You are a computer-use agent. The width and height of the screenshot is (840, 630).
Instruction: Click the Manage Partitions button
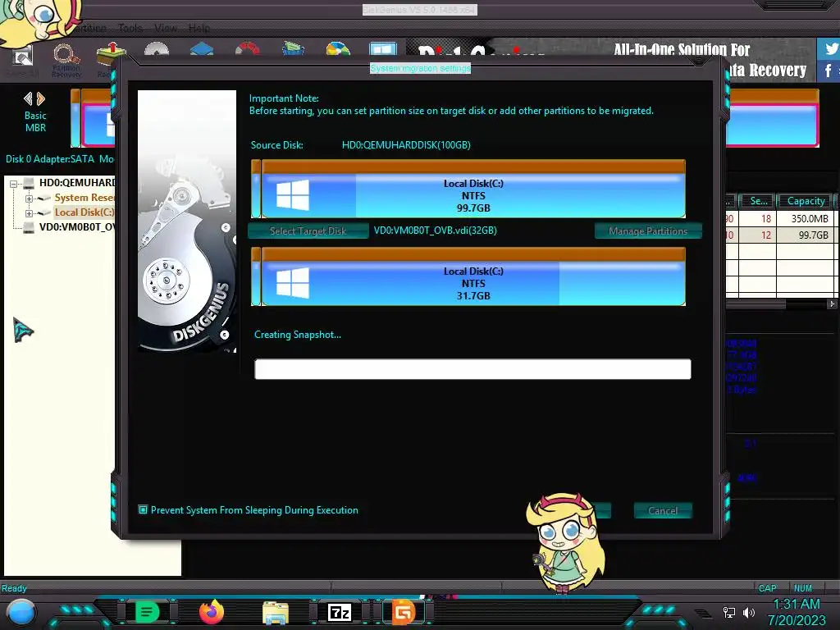pyautogui.click(x=648, y=231)
